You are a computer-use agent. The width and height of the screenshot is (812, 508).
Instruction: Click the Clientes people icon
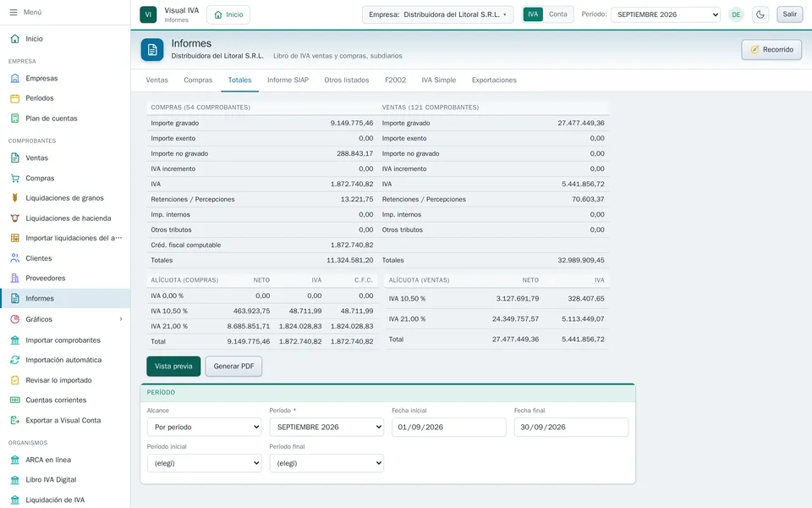[x=15, y=258]
